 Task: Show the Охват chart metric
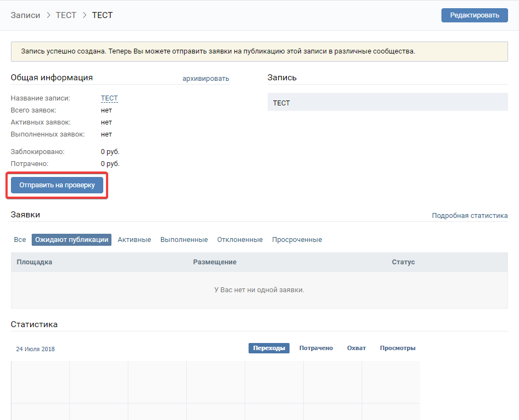(356, 348)
